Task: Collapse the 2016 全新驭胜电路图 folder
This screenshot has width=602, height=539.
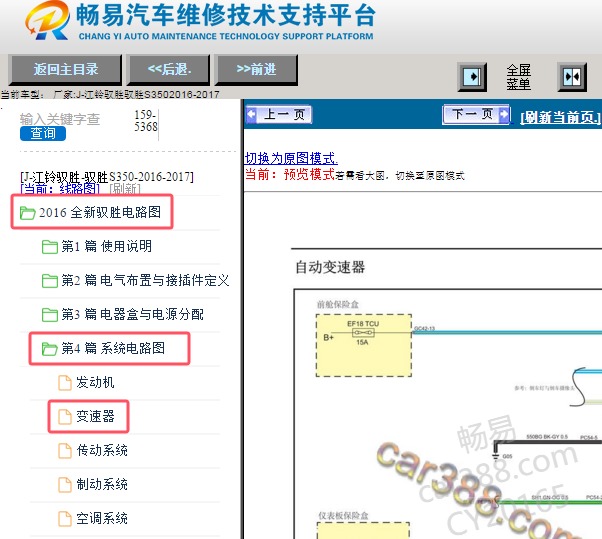Action: (x=100, y=212)
